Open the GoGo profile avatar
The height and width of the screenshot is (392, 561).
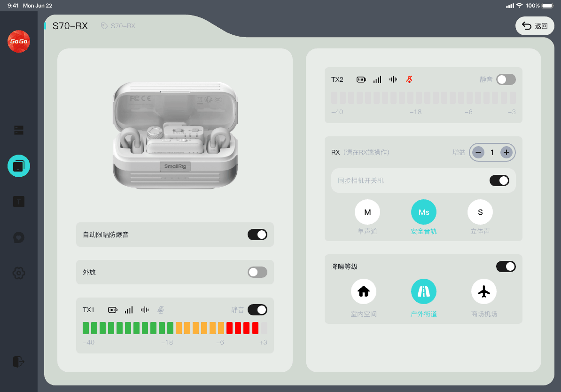[x=19, y=41]
